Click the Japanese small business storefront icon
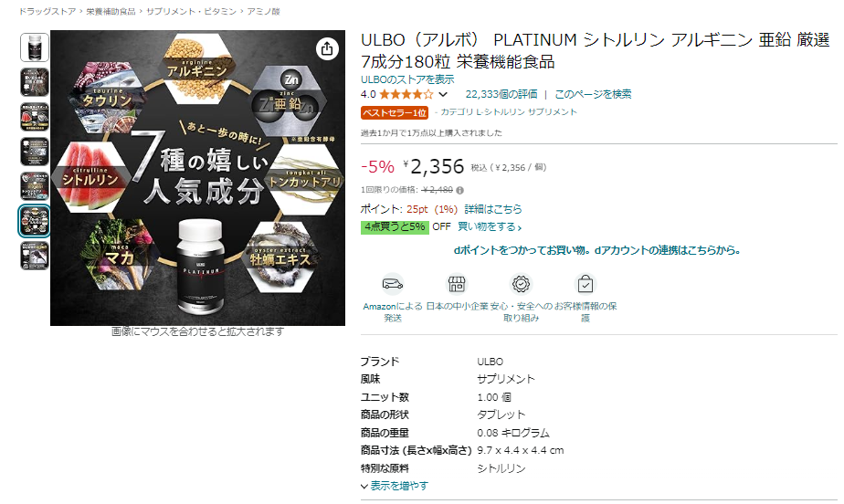This screenshot has width=844, height=504. [457, 284]
